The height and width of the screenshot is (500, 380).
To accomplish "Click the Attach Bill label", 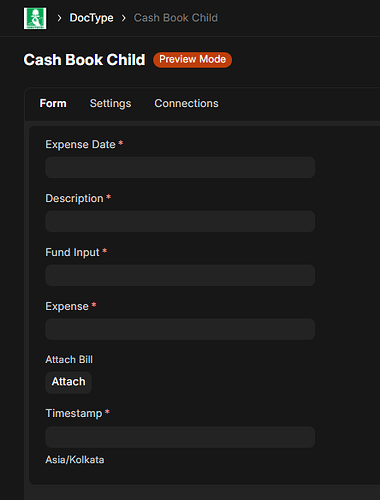I will [69, 359].
